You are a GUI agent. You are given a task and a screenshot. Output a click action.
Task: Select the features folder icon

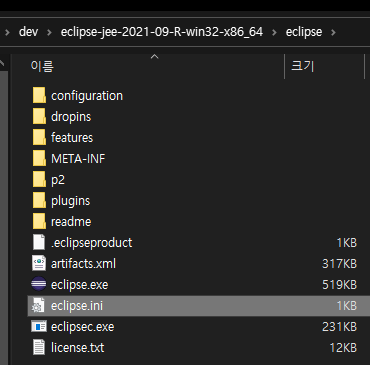point(39,138)
